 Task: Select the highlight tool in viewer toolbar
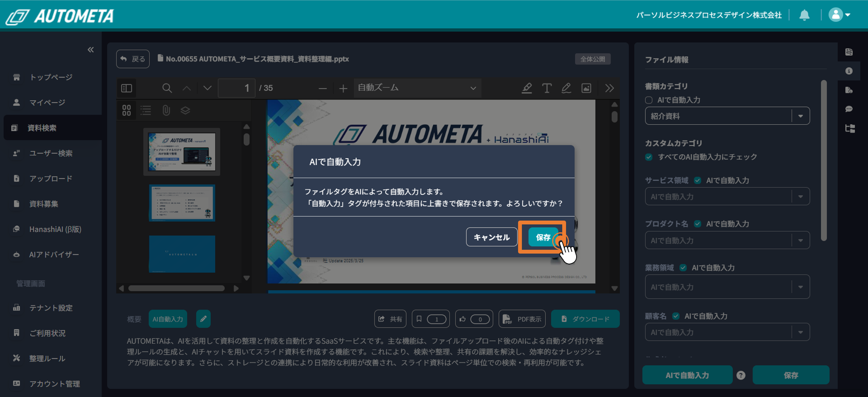click(x=527, y=88)
